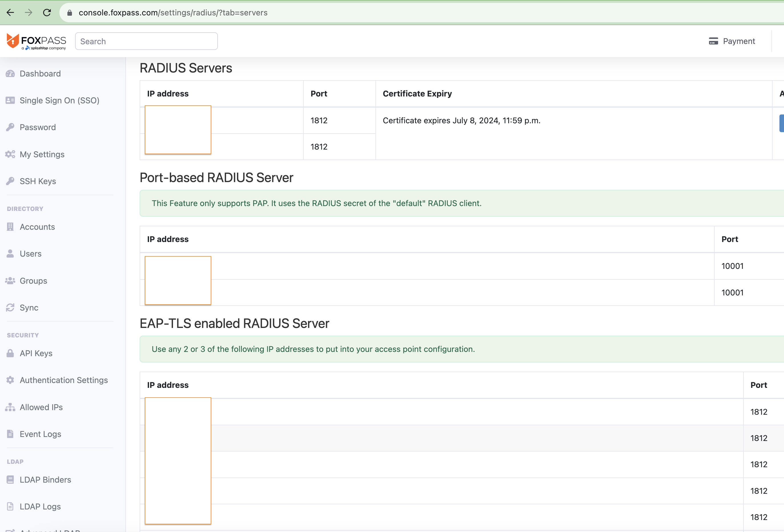Click the Sync arrows icon
The image size is (784, 532).
click(x=10, y=307)
